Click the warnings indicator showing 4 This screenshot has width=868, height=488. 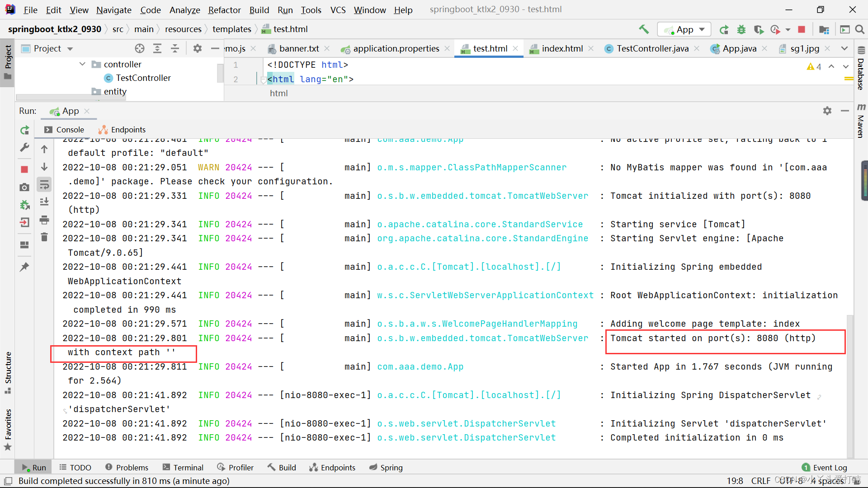(x=814, y=66)
